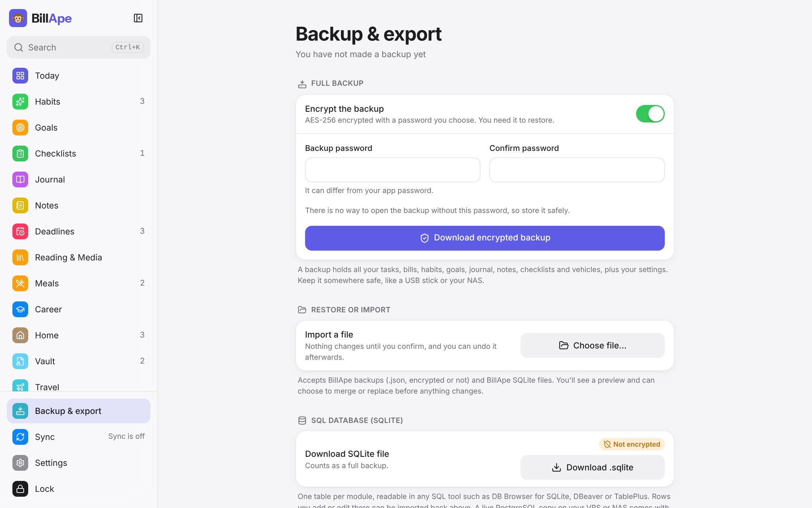812x508 pixels.
Task: Click the Download .sqlite button
Action: click(592, 467)
